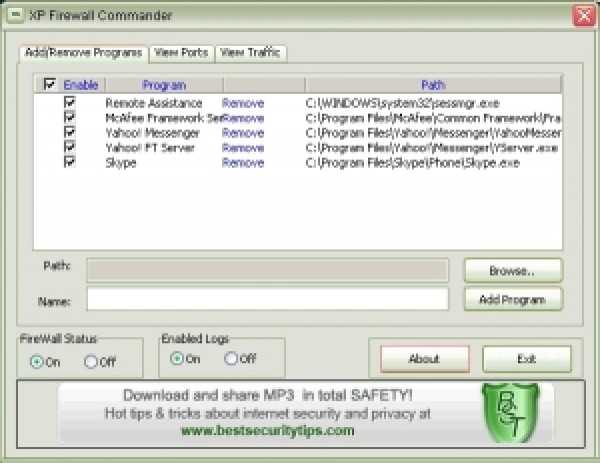Click the YServer.exe path text

pyautogui.click(x=432, y=148)
